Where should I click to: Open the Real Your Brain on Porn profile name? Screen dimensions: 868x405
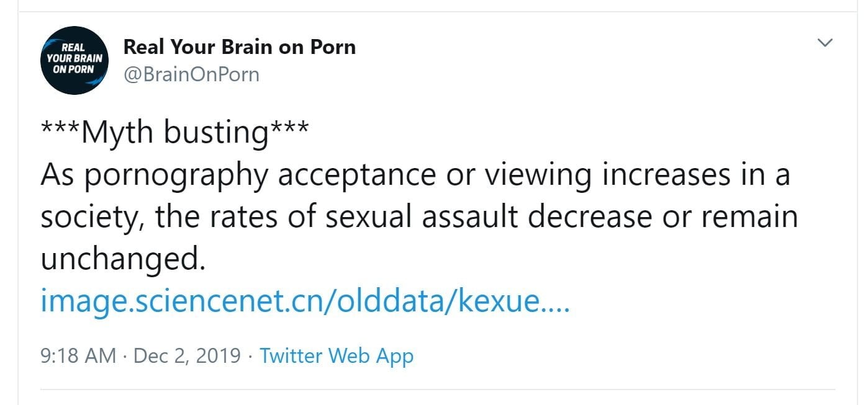240,47
